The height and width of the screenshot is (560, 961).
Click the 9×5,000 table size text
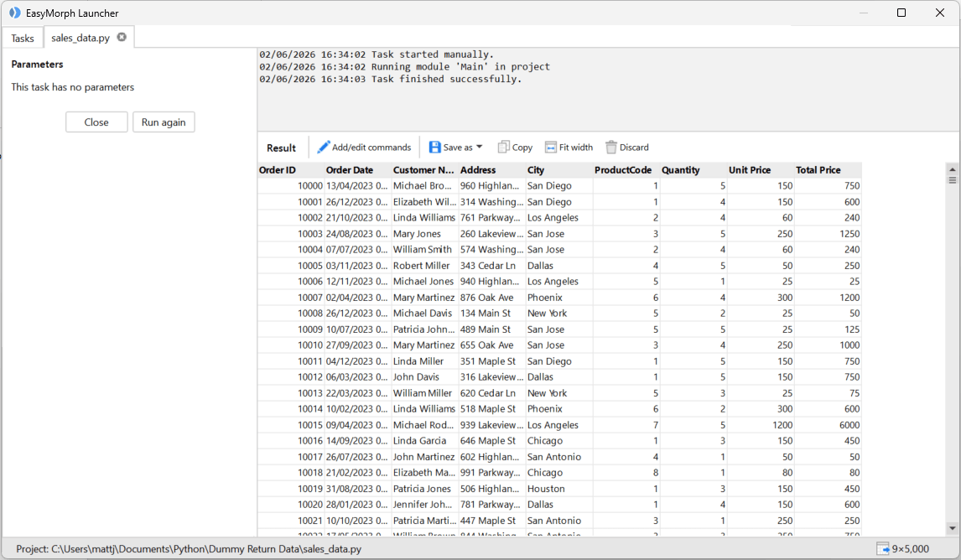point(910,548)
